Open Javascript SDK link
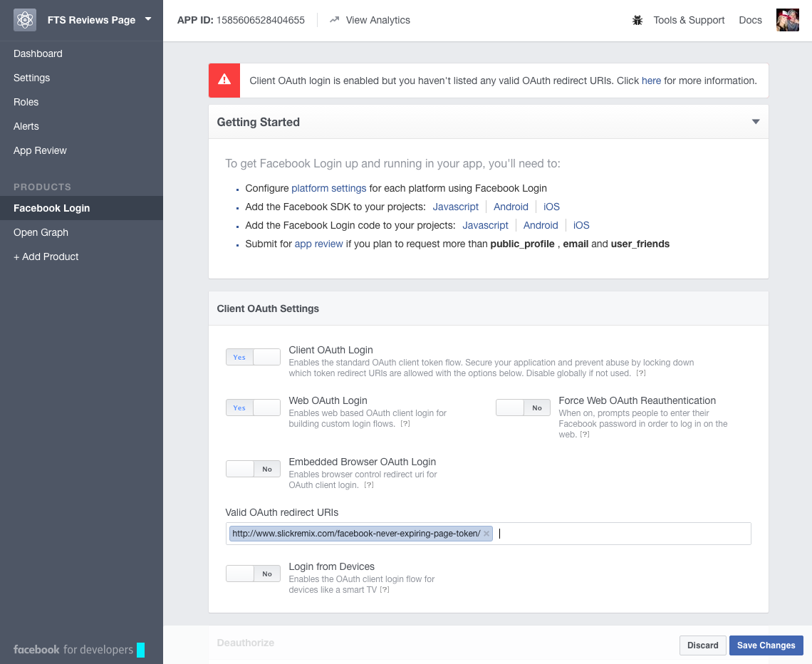The height and width of the screenshot is (664, 812). [x=456, y=207]
